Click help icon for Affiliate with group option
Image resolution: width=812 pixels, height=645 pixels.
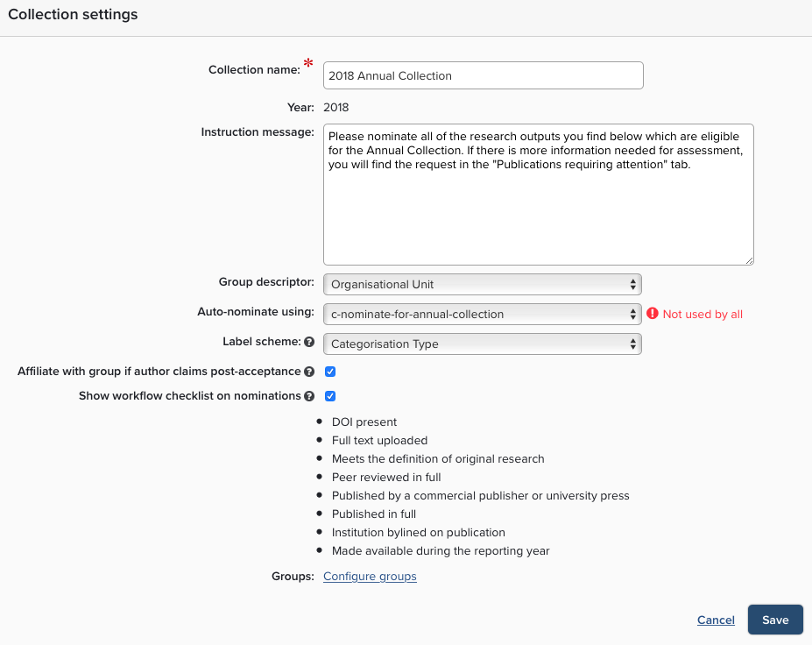pos(309,372)
